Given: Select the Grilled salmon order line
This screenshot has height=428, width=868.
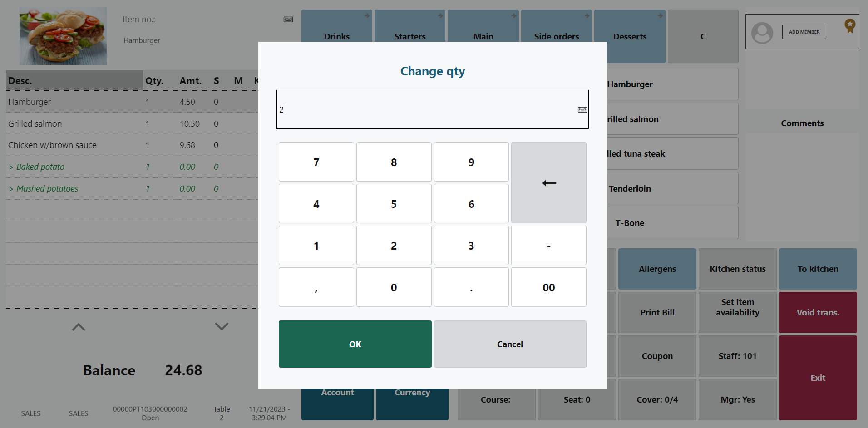Looking at the screenshot, I should pos(132,123).
